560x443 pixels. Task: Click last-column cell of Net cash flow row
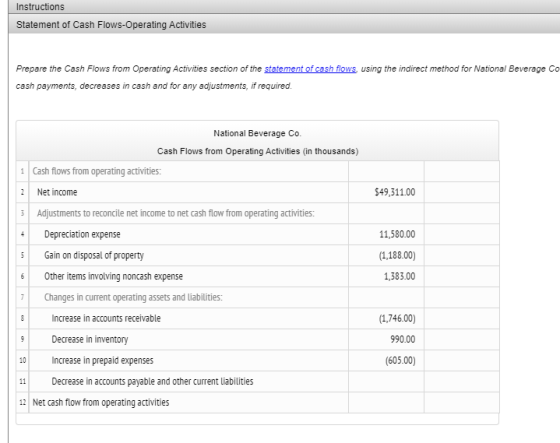click(462, 403)
